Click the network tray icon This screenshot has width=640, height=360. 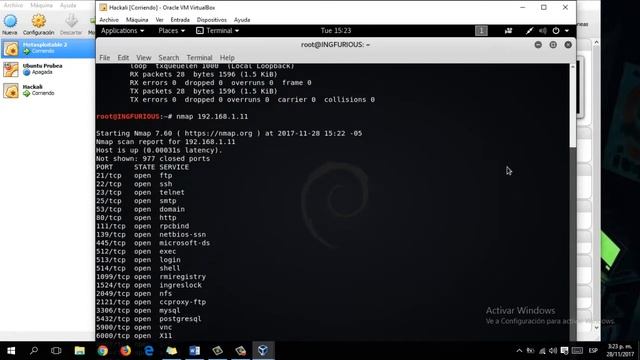[x=542, y=351]
